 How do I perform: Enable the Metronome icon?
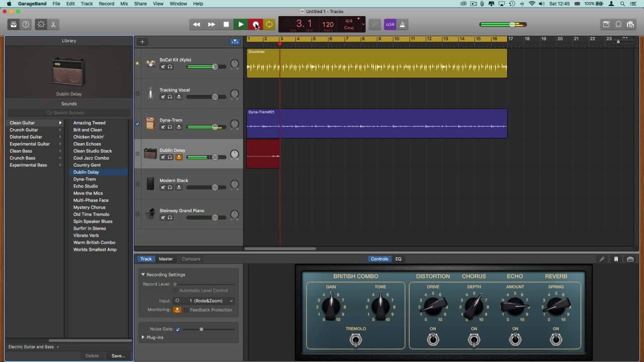coord(403,24)
